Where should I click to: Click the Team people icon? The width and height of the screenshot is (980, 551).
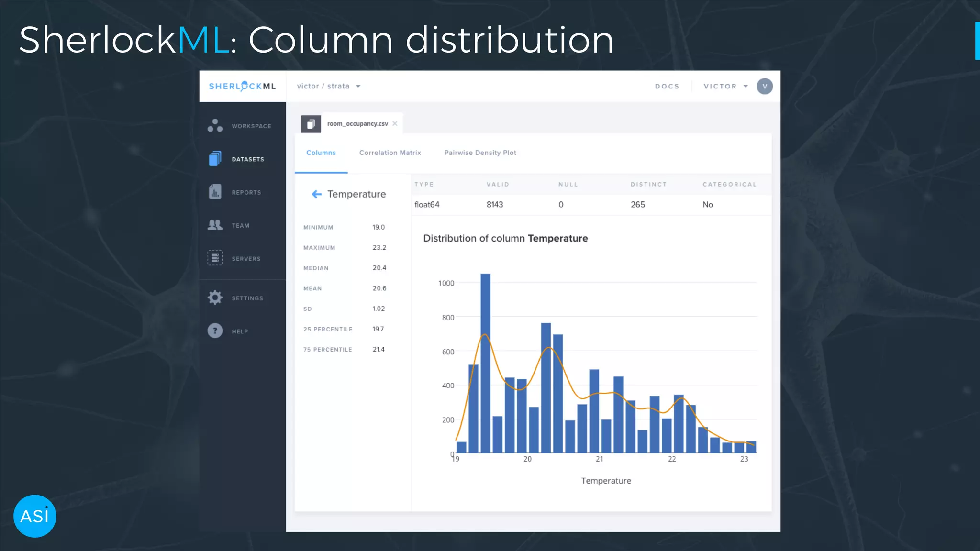tap(215, 225)
